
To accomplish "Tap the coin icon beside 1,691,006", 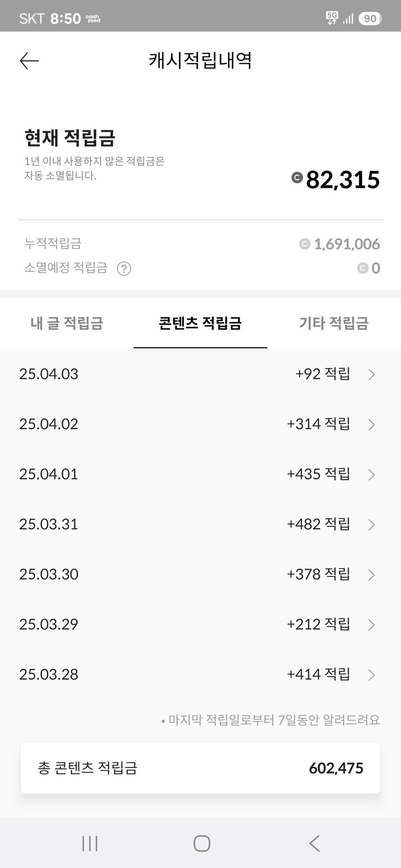I will 304,244.
